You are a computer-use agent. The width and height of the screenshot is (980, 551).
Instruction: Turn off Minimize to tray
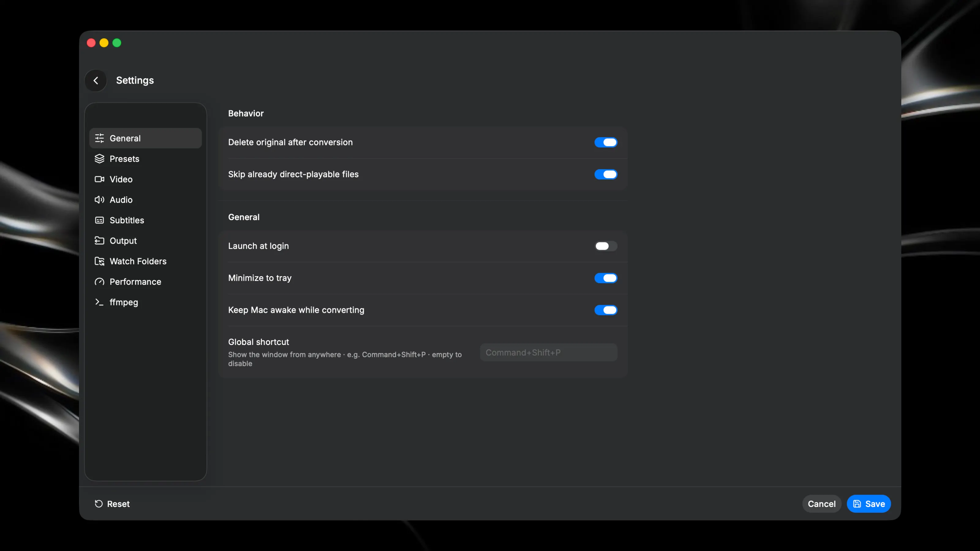[606, 278]
